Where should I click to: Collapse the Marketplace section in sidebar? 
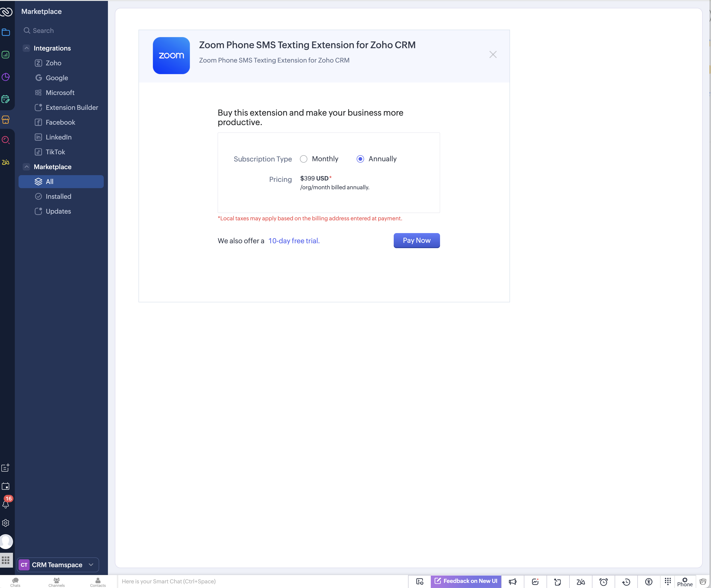click(27, 167)
